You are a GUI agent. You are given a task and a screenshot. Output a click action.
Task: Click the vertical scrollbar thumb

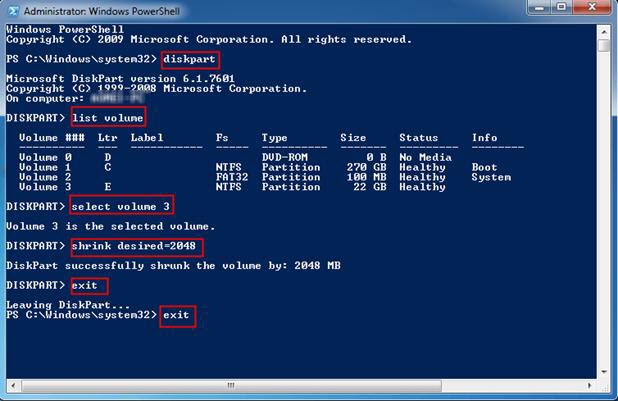604,46
